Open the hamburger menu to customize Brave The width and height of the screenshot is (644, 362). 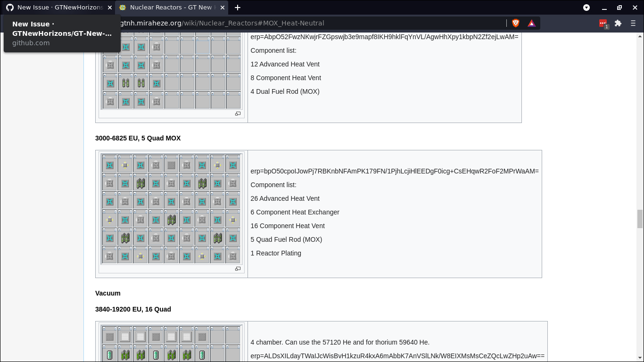point(633,23)
